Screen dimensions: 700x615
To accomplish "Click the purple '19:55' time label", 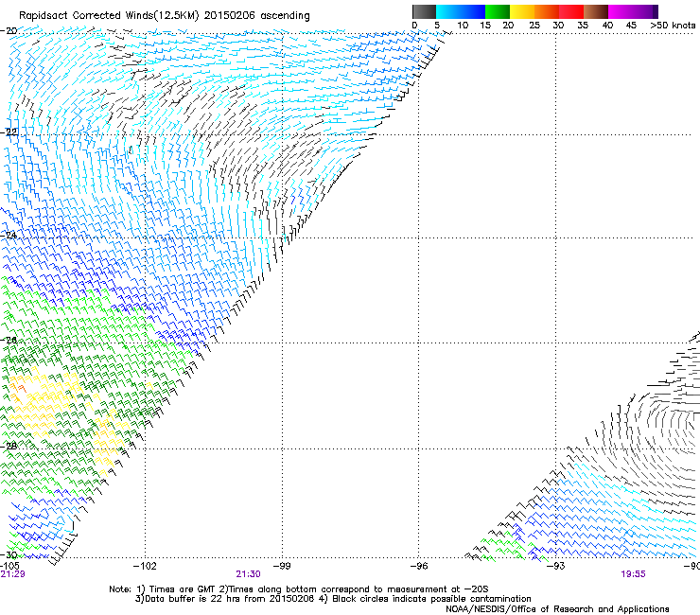I will click(633, 574).
